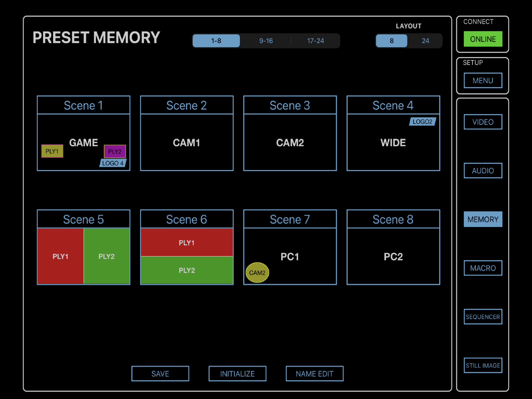Viewport: 532px width, 399px height.
Task: Click the green PLY2 half of Scene 5
Action: coord(107,256)
